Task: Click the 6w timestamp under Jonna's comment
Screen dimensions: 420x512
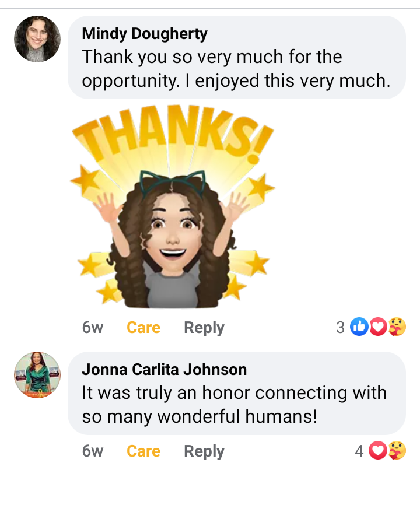Action: click(x=93, y=451)
